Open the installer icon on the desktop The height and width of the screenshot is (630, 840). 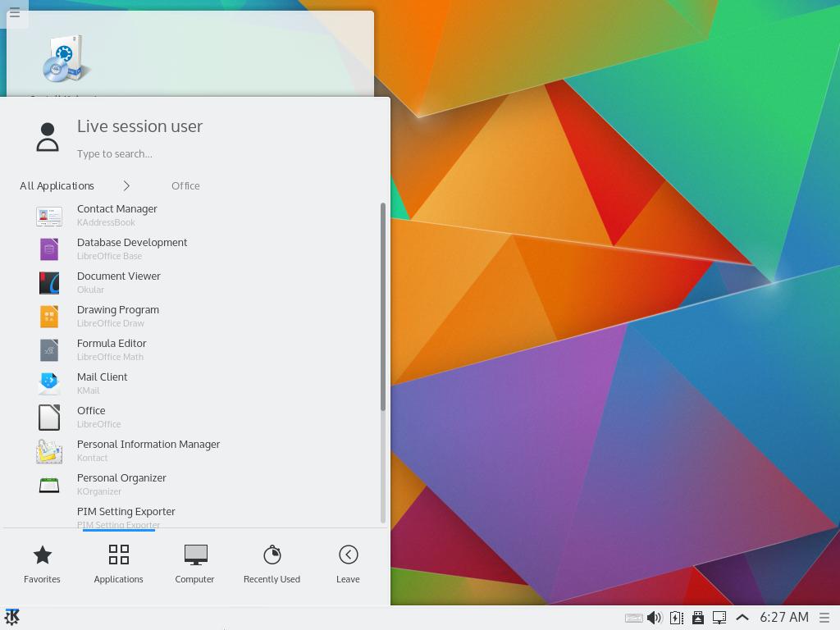point(66,58)
